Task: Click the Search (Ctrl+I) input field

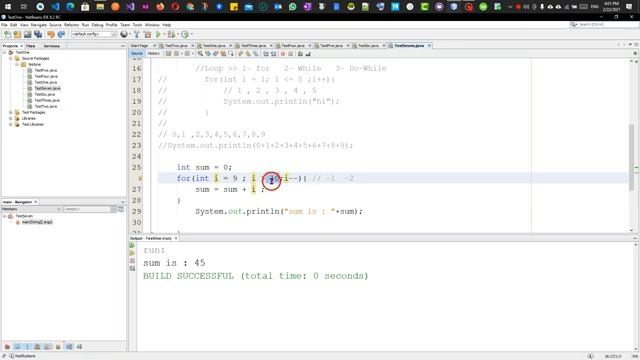Action: 604,25
